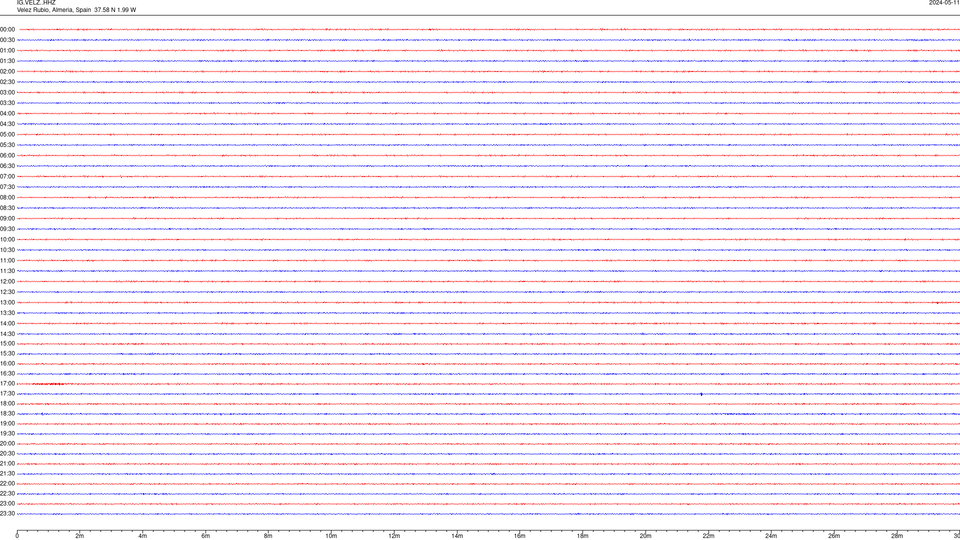Select the 01:30 trace time label
Screen dimensions: 960x540
(7, 61)
